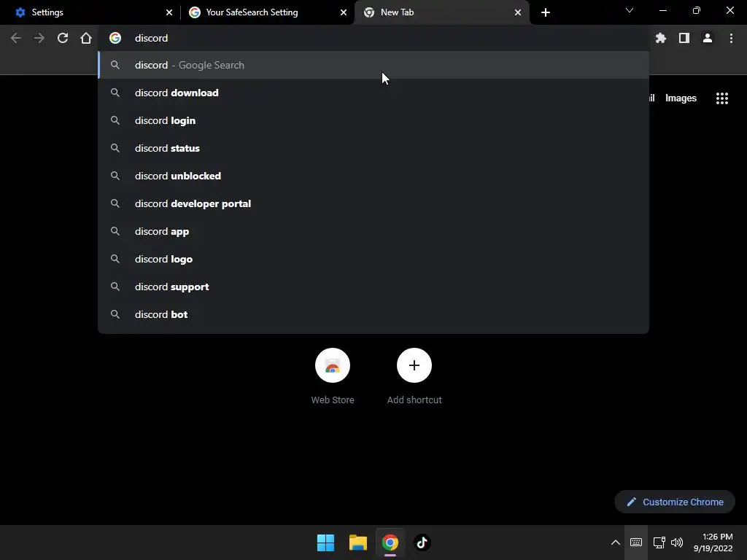Click the address bar containing discord
747x560 pixels.
[x=373, y=38]
